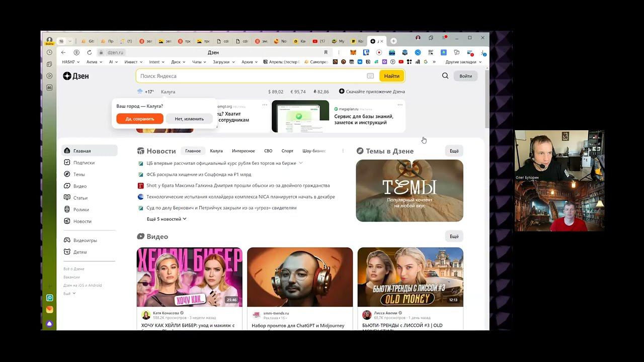Bookmark this page with the address bar flag
Image resolution: width=644 pixels, height=362 pixels.
tap(326, 52)
